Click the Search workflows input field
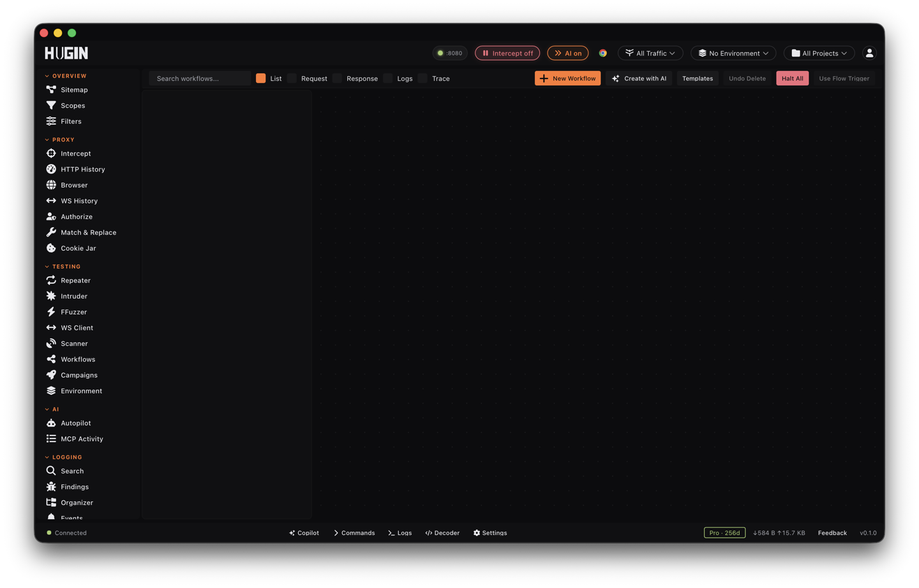 point(200,78)
